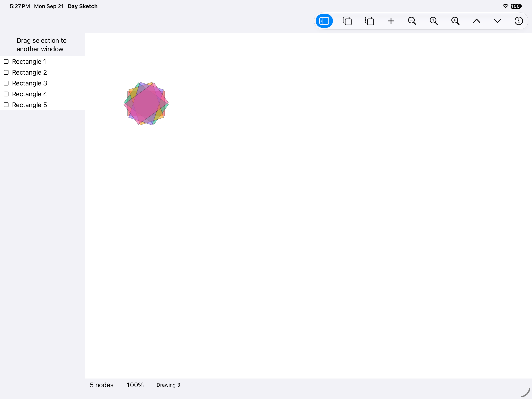
Task: Click the 'Day Sketch' app title
Action: click(x=83, y=6)
